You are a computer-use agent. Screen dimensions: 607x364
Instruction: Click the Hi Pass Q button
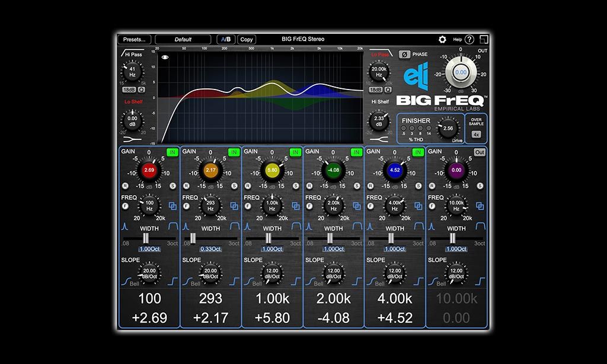(142, 90)
